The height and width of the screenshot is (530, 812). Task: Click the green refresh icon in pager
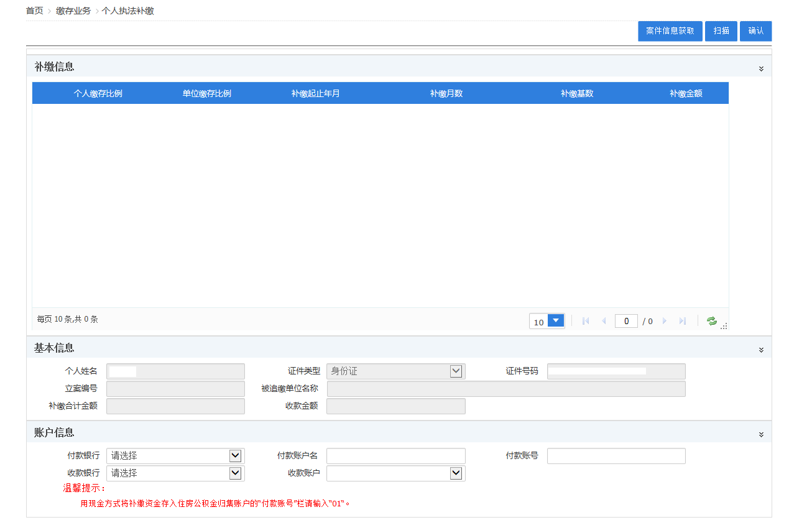coord(711,321)
